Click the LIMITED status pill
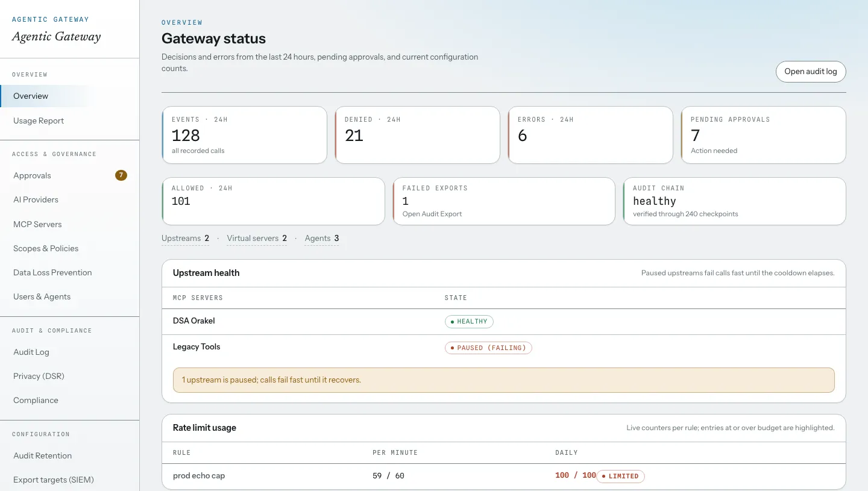Image resolution: width=868 pixels, height=491 pixels. click(620, 476)
